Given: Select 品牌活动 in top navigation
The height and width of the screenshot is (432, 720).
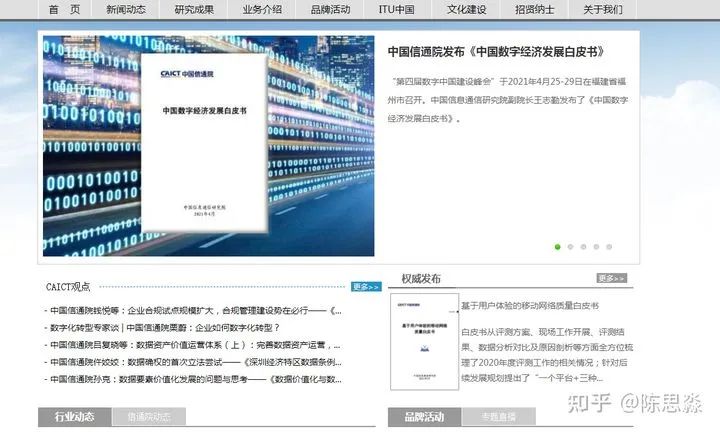Looking at the screenshot, I should point(330,9).
